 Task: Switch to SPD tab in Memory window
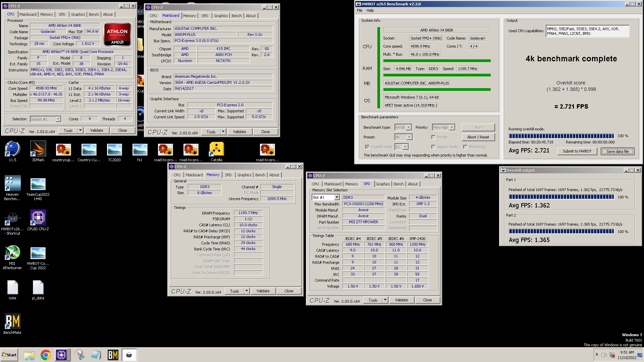pos(228,175)
